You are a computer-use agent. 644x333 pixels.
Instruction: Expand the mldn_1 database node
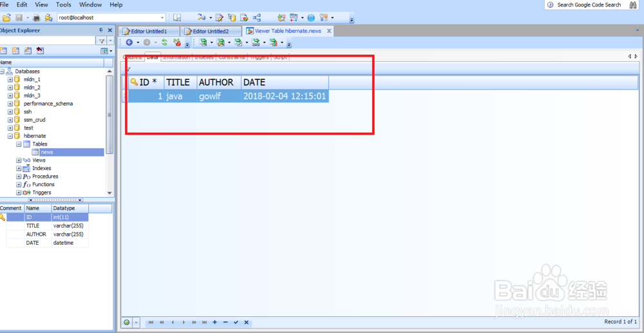tap(10, 79)
